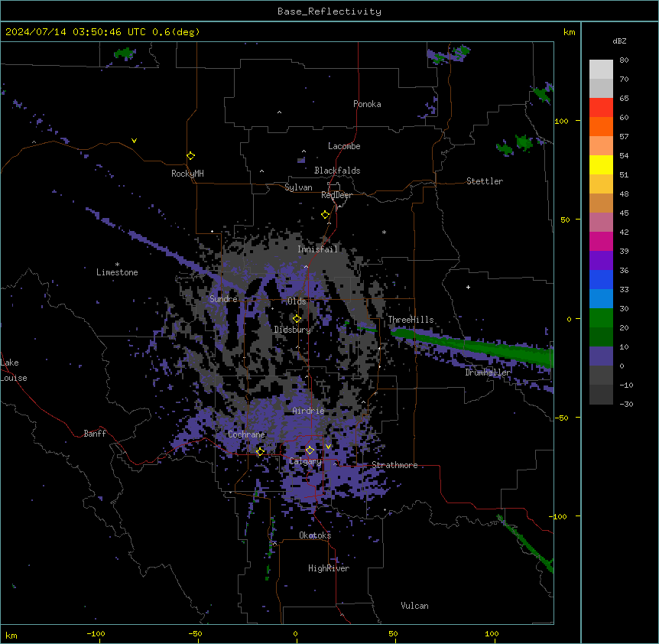Viewport: 659px width, 644px height.
Task: Click the Sundre town label
Action: (223, 298)
